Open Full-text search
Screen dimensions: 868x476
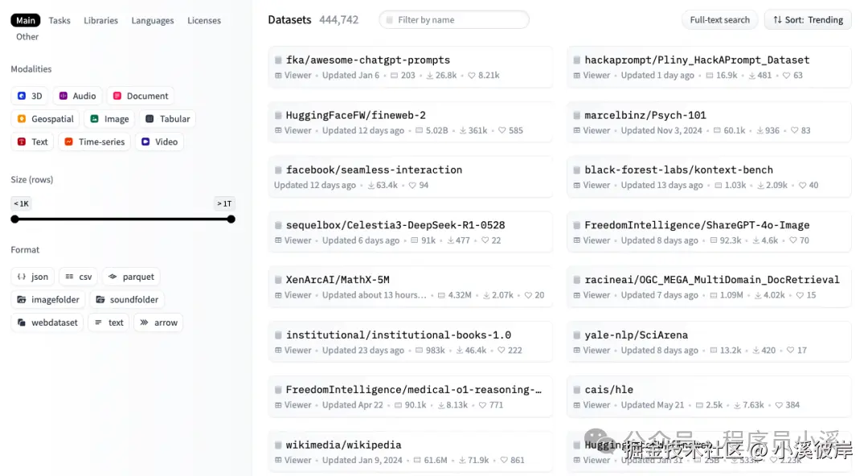pos(719,20)
